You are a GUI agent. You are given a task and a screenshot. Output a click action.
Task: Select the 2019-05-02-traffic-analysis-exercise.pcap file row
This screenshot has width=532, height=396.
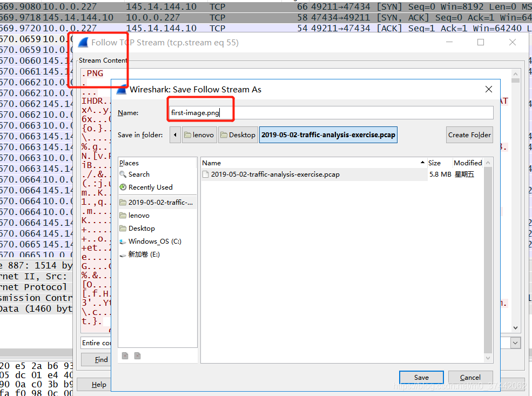tap(342, 174)
